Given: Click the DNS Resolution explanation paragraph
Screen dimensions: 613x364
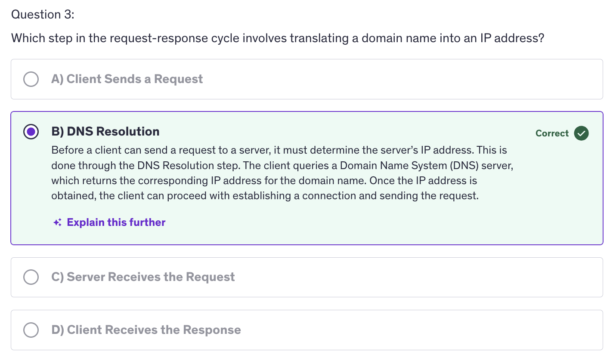Looking at the screenshot, I should [282, 173].
